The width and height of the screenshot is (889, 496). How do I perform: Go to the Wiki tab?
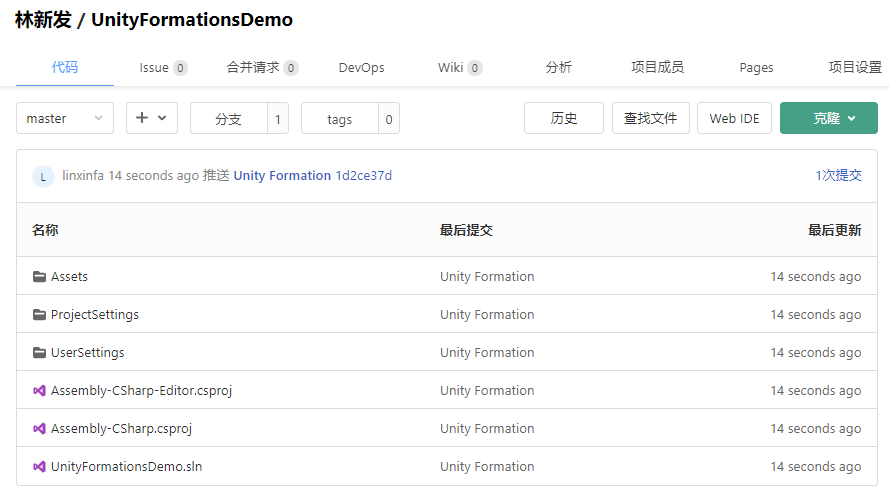[460, 68]
